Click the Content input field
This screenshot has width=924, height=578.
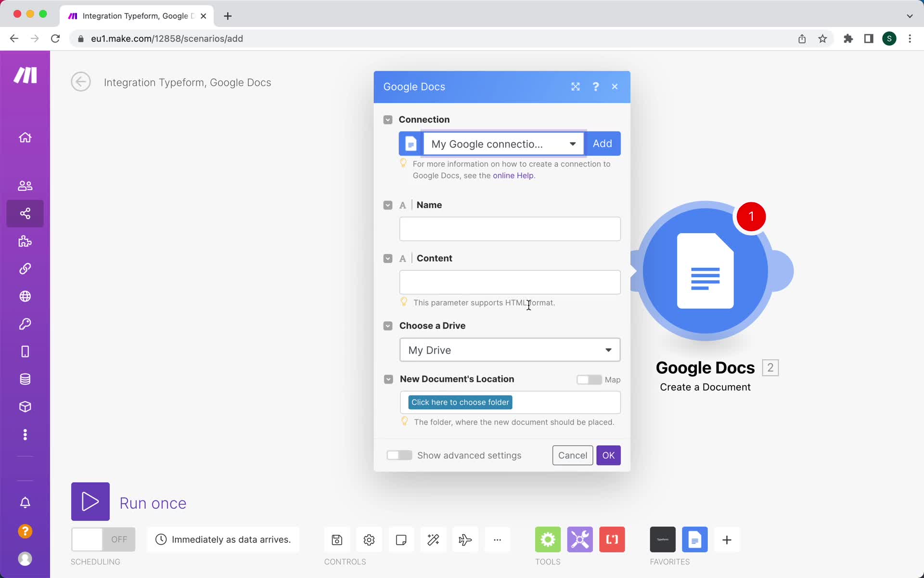tap(508, 280)
